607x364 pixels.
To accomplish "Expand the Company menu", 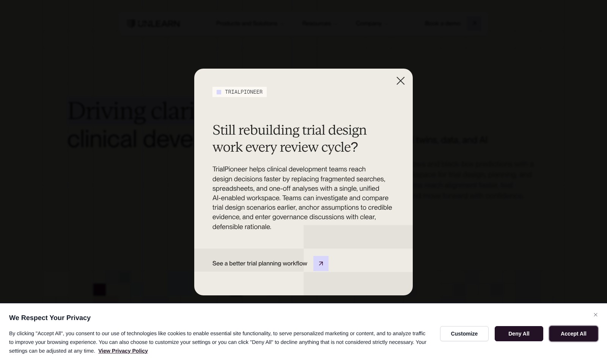I will tap(371, 24).
